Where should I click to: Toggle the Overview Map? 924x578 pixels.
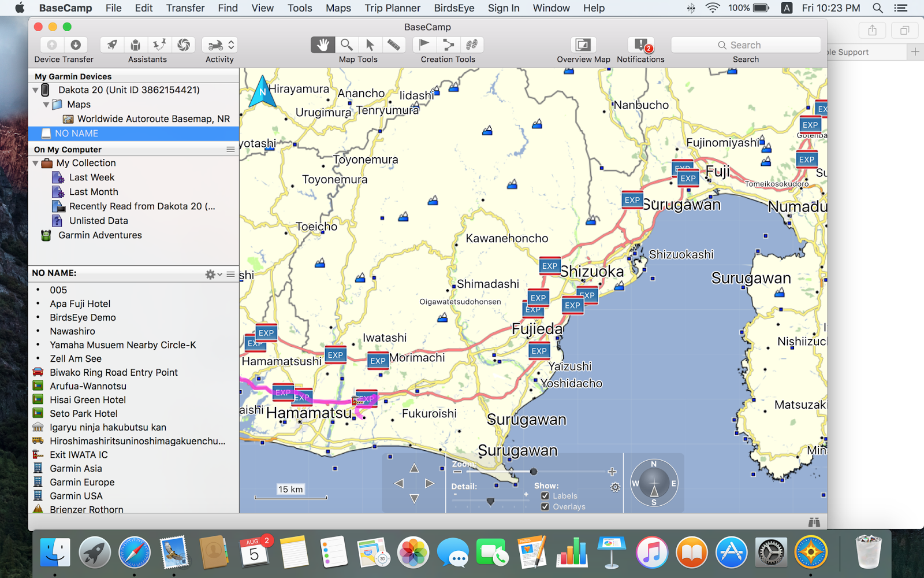coord(583,45)
